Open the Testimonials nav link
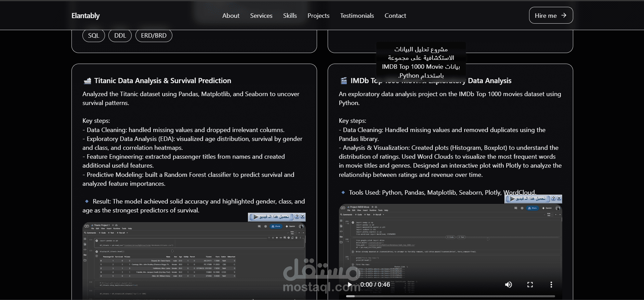644x300 pixels. click(357, 16)
